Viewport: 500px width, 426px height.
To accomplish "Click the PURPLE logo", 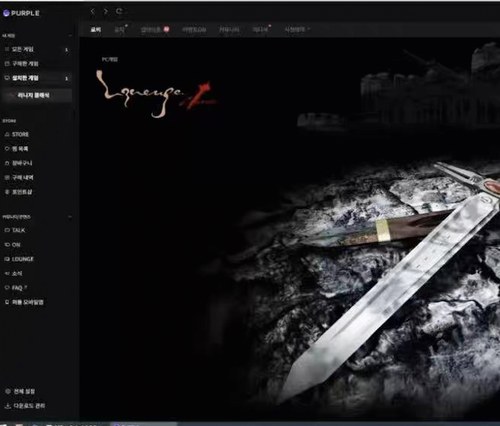I will pyautogui.click(x=21, y=13).
